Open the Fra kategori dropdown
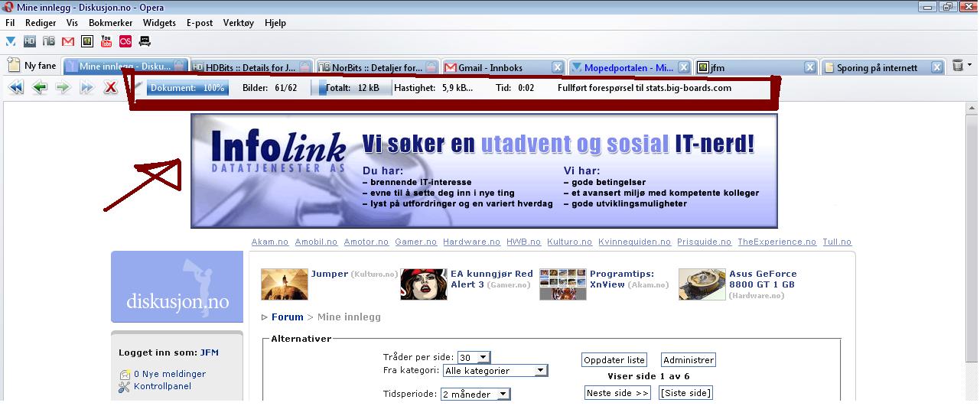Viewport: 980px width, 406px height. (496, 371)
